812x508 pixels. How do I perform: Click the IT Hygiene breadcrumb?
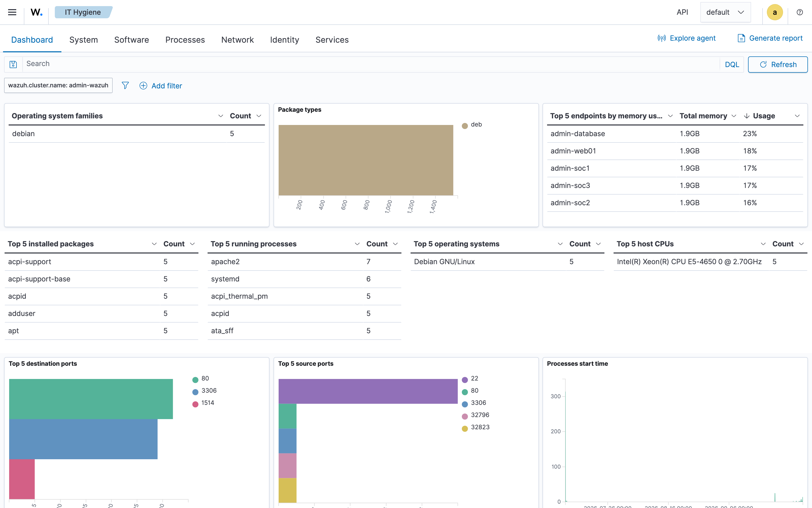pyautogui.click(x=83, y=12)
